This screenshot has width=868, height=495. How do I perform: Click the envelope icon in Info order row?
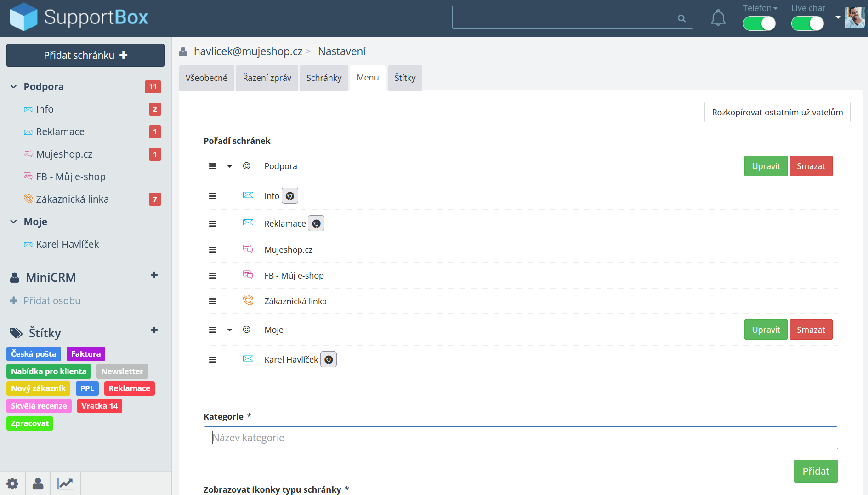point(248,195)
